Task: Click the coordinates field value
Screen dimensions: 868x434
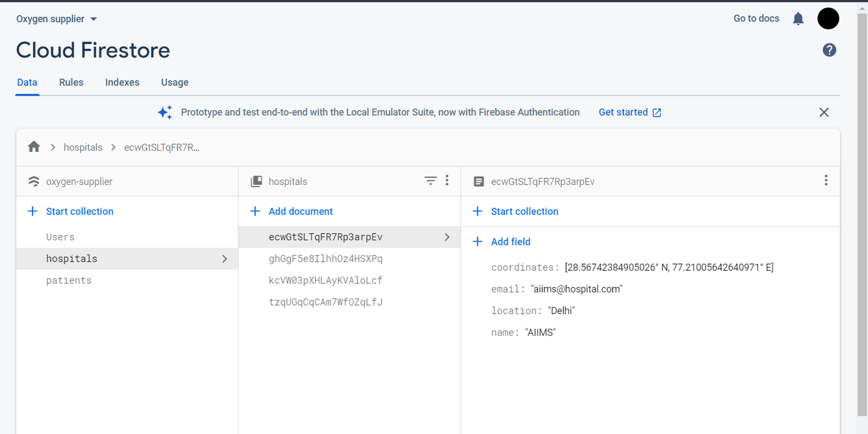Action: pyautogui.click(x=669, y=267)
